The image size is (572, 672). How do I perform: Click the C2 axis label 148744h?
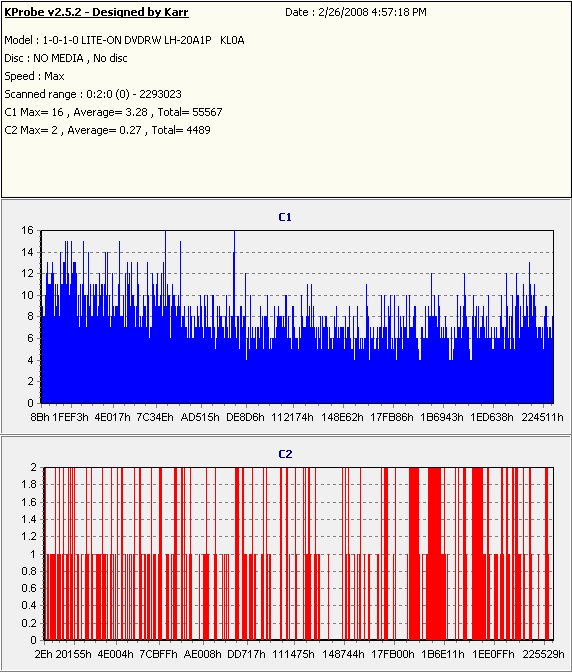click(x=343, y=654)
